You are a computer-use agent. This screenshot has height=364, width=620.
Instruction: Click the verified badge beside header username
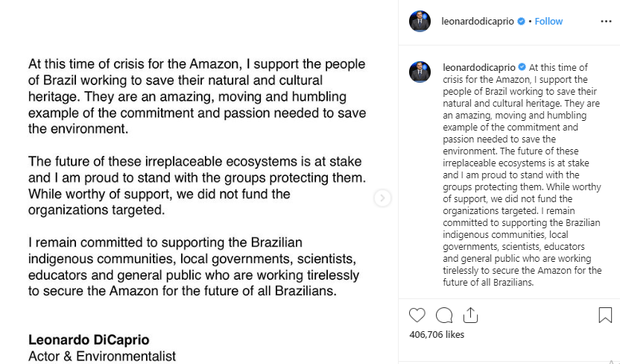[x=521, y=21]
